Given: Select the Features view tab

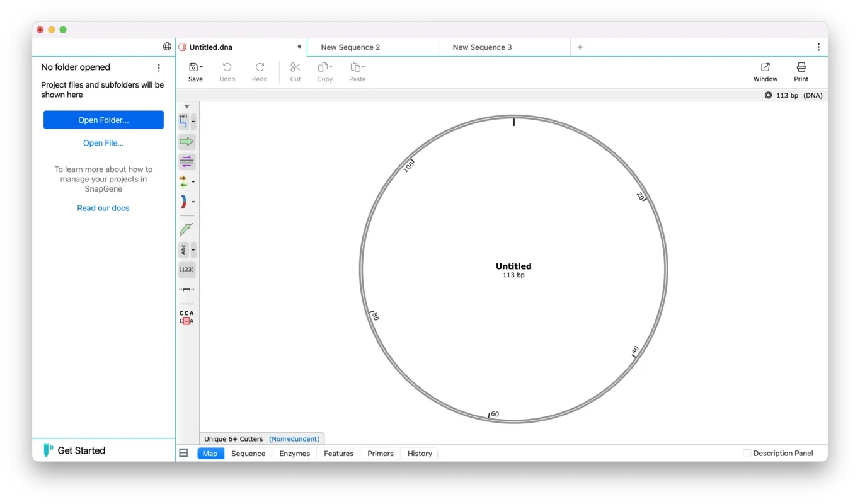Looking at the screenshot, I should point(339,454).
